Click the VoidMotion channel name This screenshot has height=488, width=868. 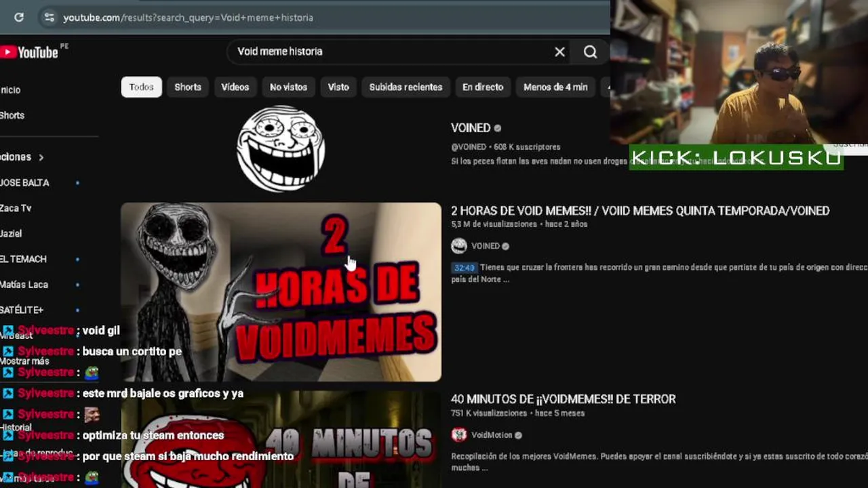click(x=492, y=435)
